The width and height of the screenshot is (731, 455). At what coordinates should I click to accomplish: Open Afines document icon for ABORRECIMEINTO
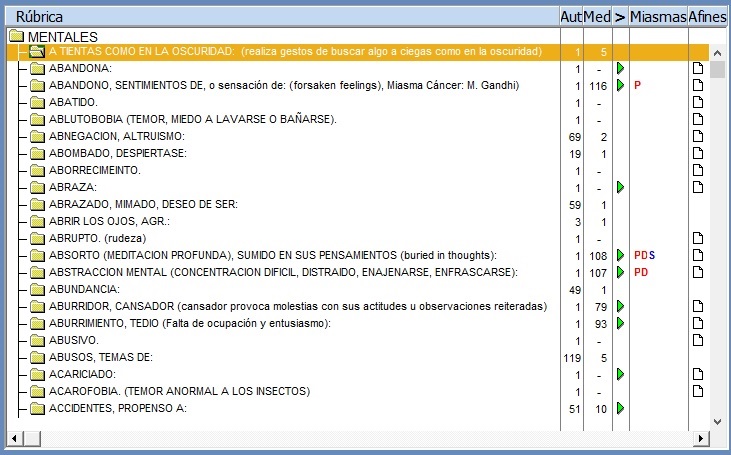(697, 170)
